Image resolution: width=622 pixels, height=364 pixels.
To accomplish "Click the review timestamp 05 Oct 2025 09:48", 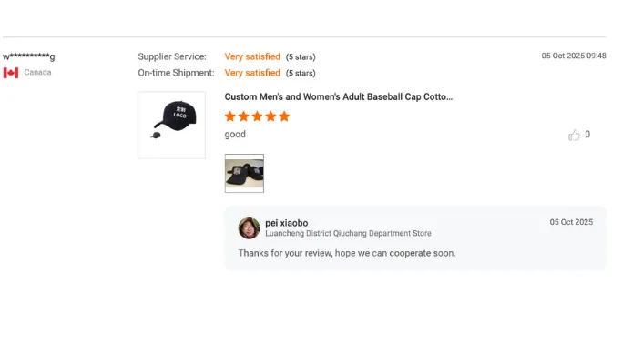I will [x=574, y=56].
